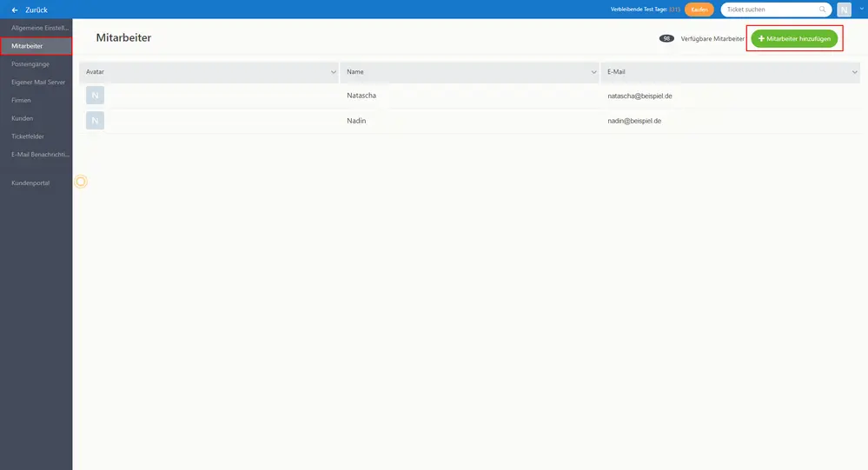Click Natascha's avatar thumbnail
Image resolution: width=868 pixels, height=470 pixels.
[96, 96]
